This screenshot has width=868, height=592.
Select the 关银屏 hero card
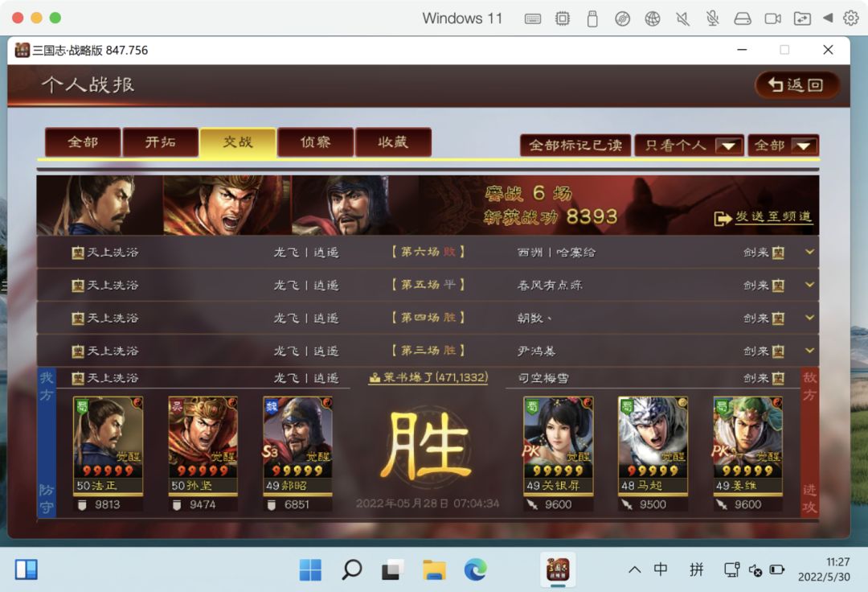(x=558, y=446)
